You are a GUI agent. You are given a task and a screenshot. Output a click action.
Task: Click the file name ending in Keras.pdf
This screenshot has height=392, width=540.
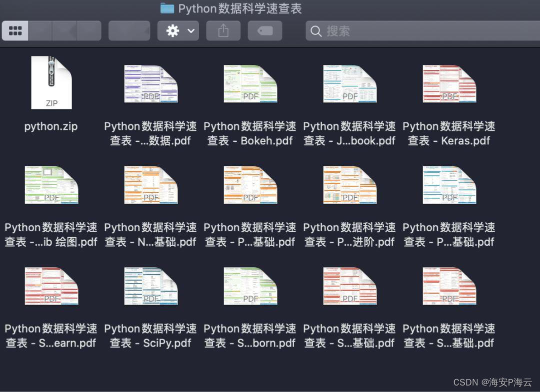(x=449, y=133)
